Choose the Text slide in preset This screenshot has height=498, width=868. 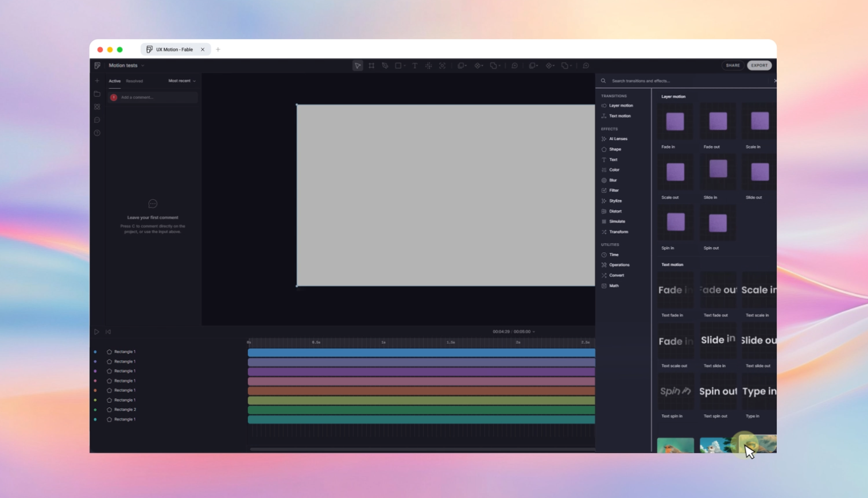(718, 341)
